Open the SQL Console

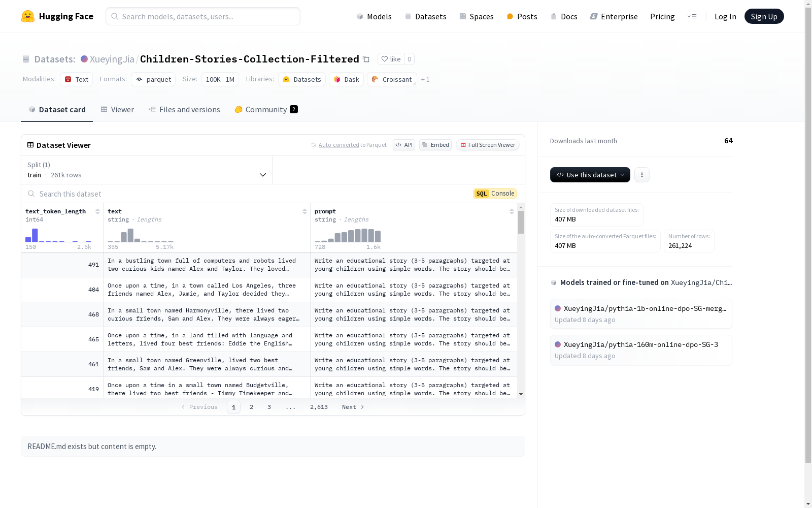pos(495,194)
